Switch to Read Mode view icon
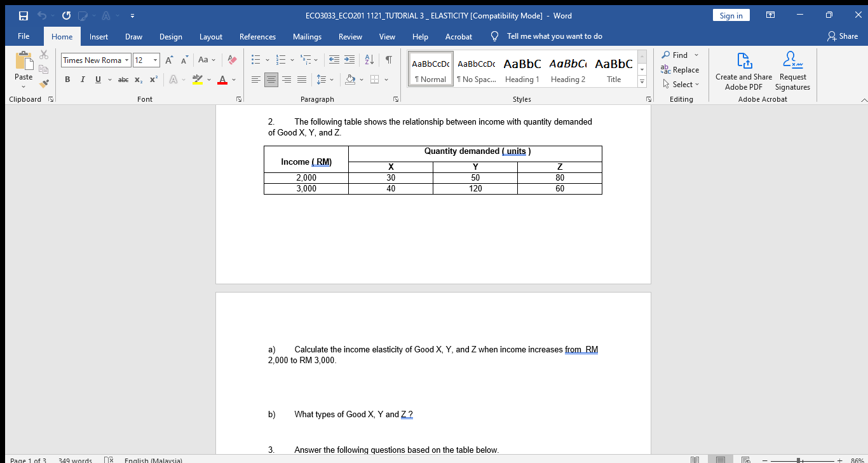This screenshot has height=463, width=868. click(695, 459)
